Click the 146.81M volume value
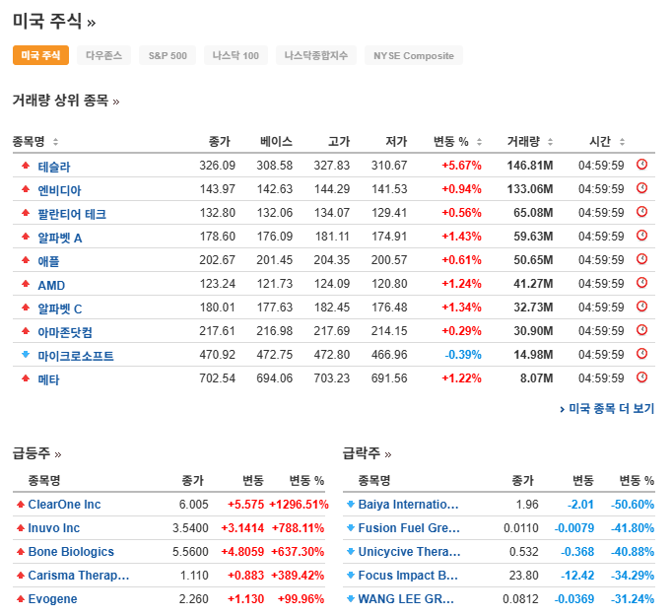Image resolution: width=672 pixels, height=616 pixels. pos(530,165)
